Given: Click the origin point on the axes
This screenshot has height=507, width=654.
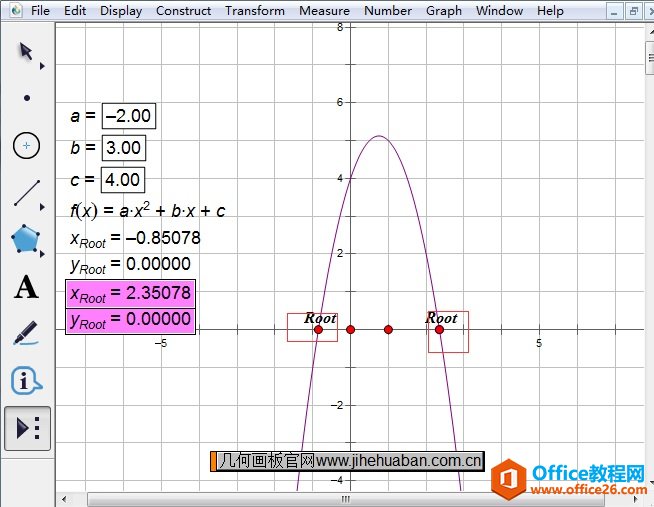Looking at the screenshot, I should point(350,330).
